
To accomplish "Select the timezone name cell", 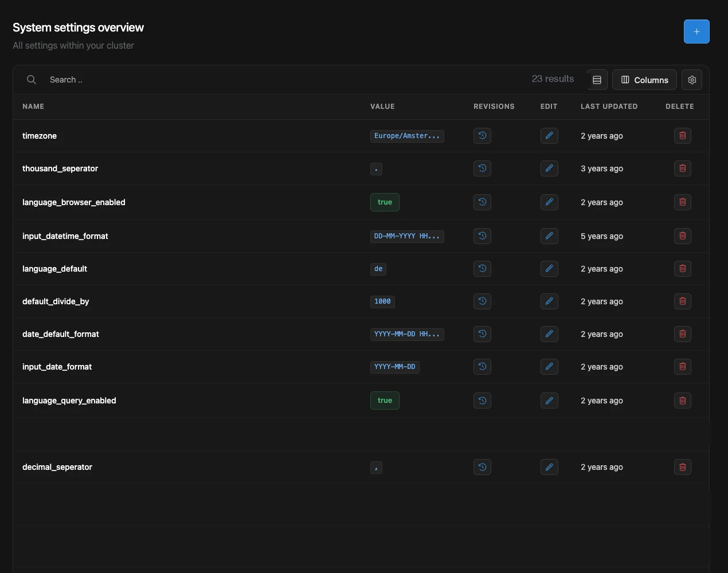I will click(40, 136).
